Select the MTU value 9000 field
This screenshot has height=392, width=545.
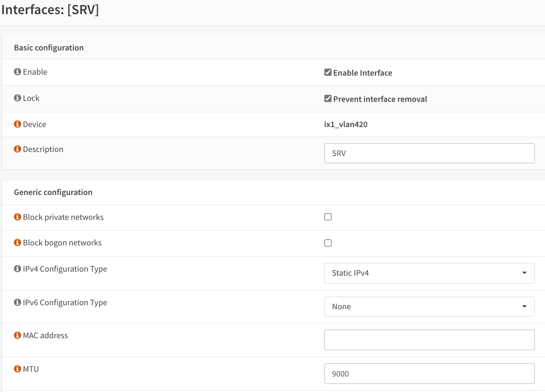click(429, 374)
